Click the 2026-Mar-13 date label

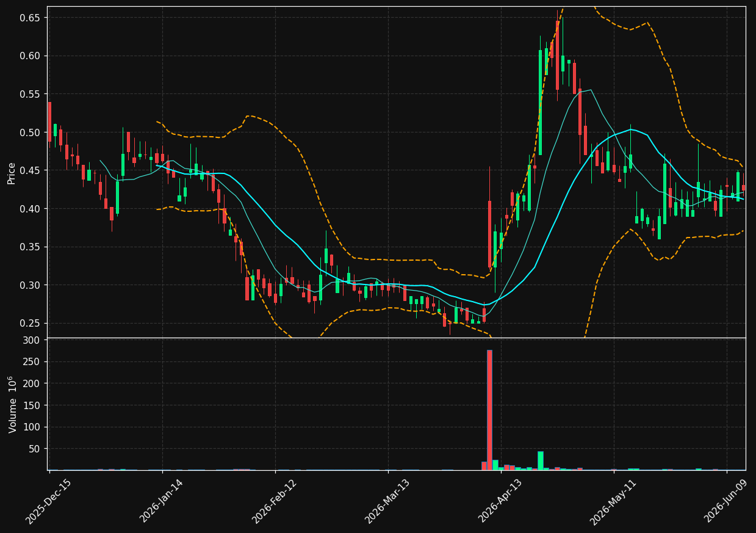(387, 501)
